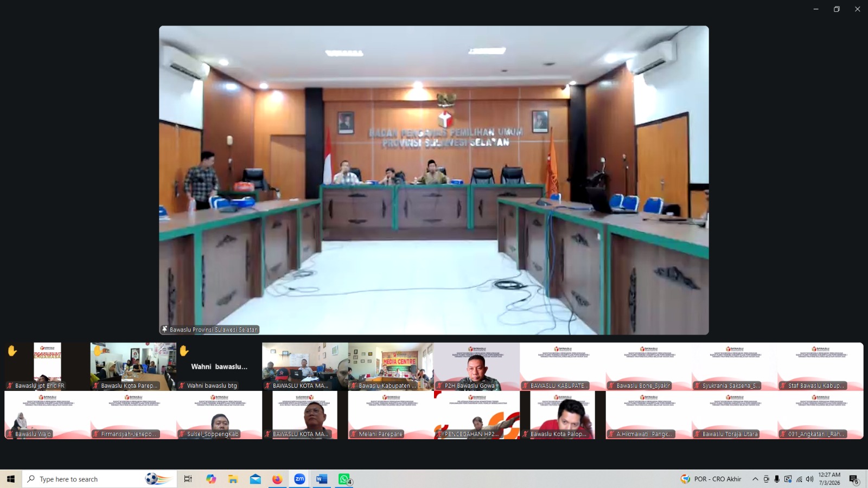This screenshot has height=488, width=868.
Task: Click the microphone icon in the system tray
Action: pos(777,479)
